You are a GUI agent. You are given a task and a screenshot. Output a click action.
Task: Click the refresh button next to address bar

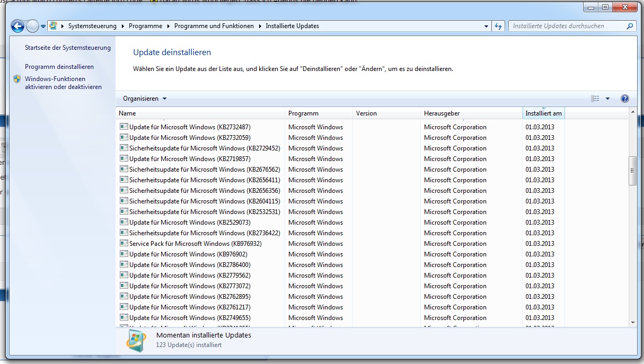[498, 26]
